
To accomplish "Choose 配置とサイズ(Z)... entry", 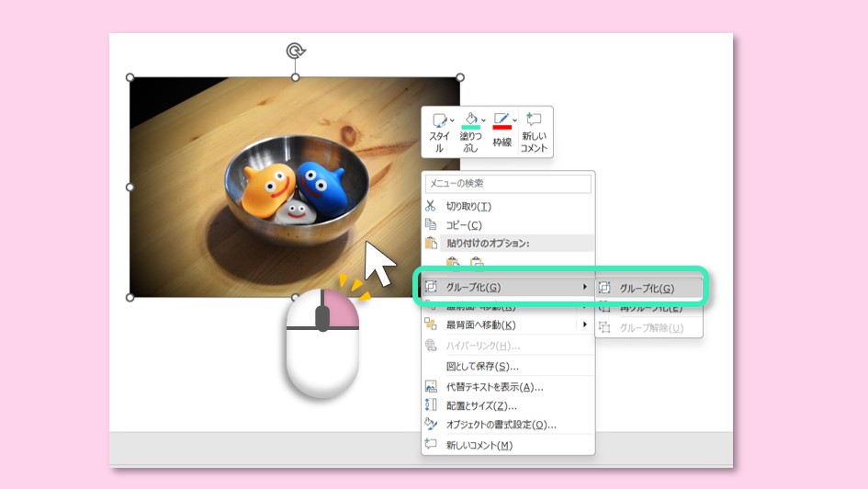I will pyautogui.click(x=508, y=406).
